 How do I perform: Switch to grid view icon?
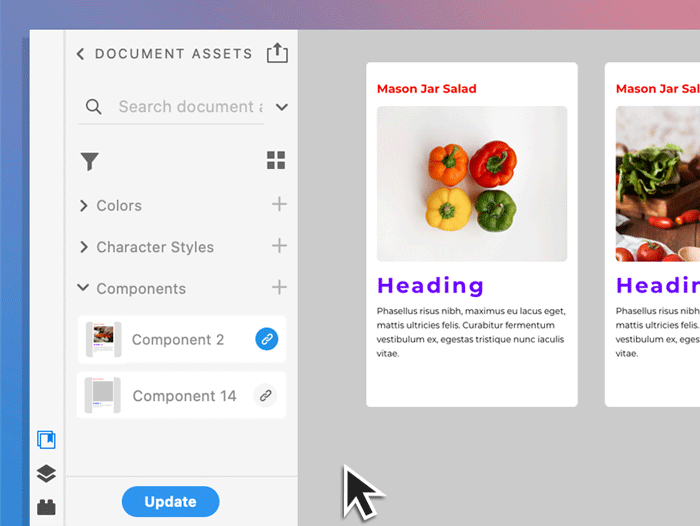pos(276,161)
